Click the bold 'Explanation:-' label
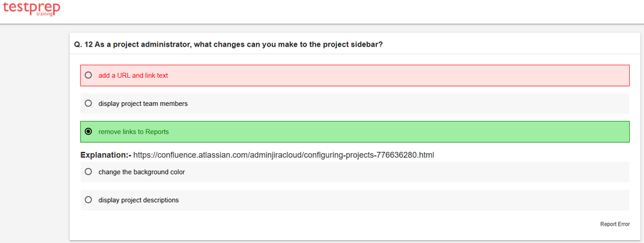 tap(106, 155)
